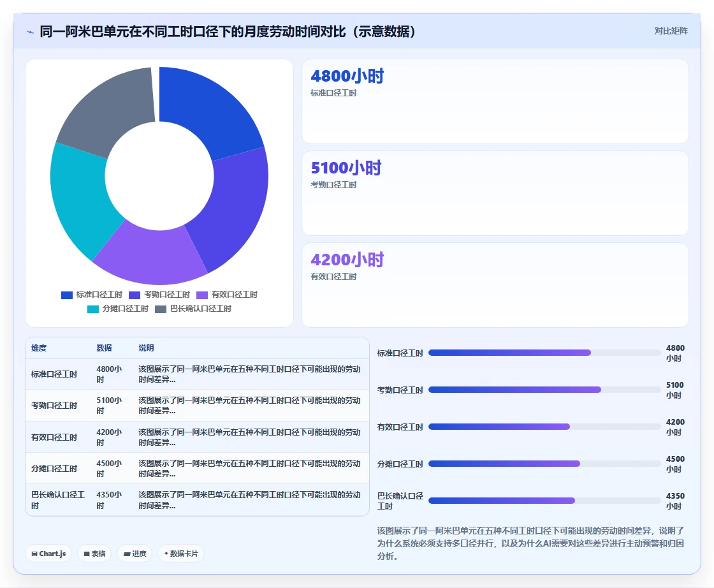Click 巴长确认口径工时 progress bar
Viewport: 714px width, 588px height.
point(544,501)
